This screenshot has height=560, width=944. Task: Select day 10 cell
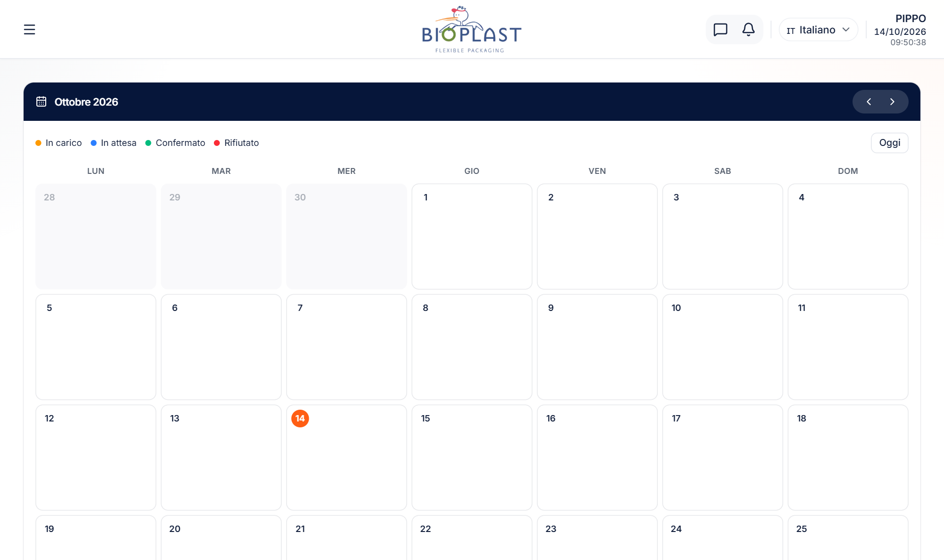point(723,347)
